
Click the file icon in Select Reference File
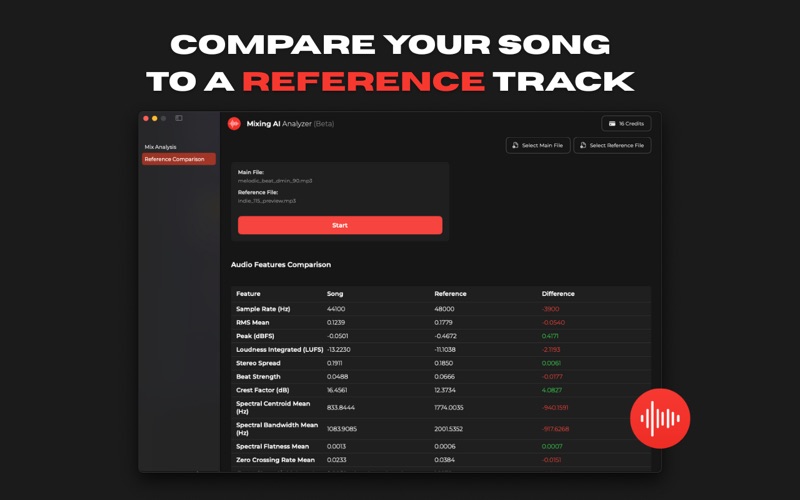click(583, 145)
